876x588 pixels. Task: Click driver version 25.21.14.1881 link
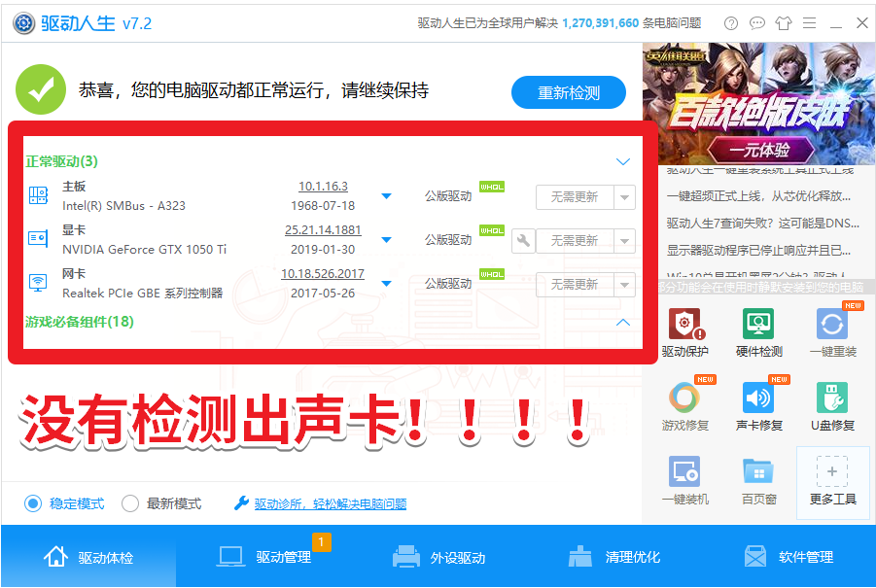[323, 230]
